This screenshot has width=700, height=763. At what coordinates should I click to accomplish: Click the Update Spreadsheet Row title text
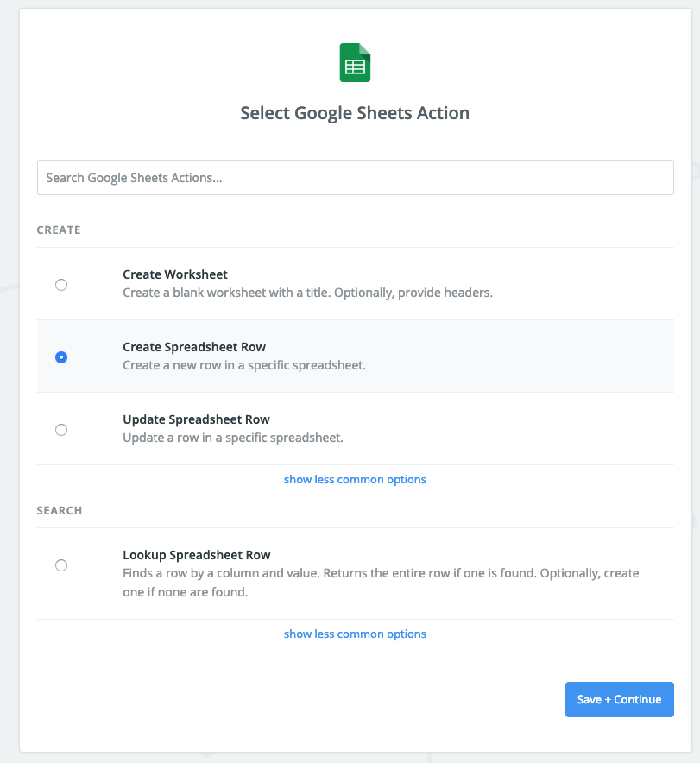pos(196,419)
